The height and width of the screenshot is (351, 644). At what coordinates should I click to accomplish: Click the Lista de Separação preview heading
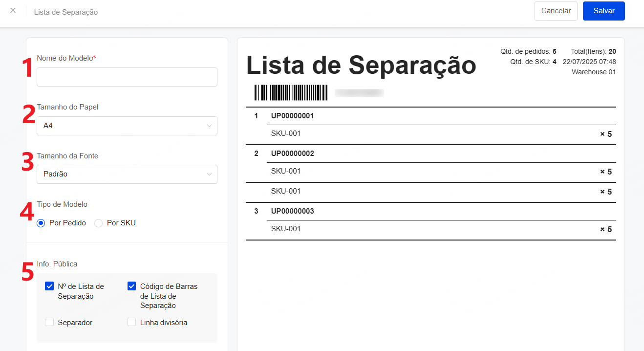click(x=361, y=65)
